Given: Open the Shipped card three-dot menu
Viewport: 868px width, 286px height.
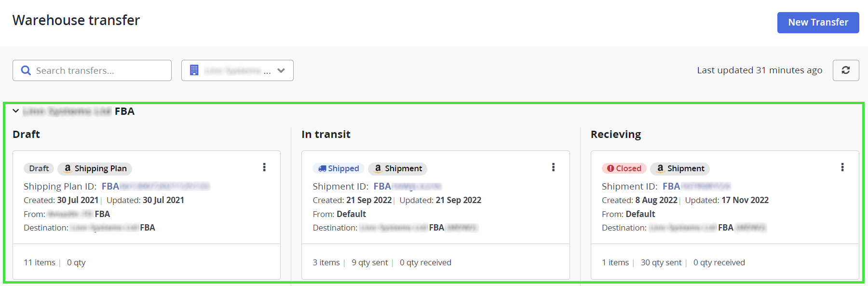Looking at the screenshot, I should (x=553, y=167).
